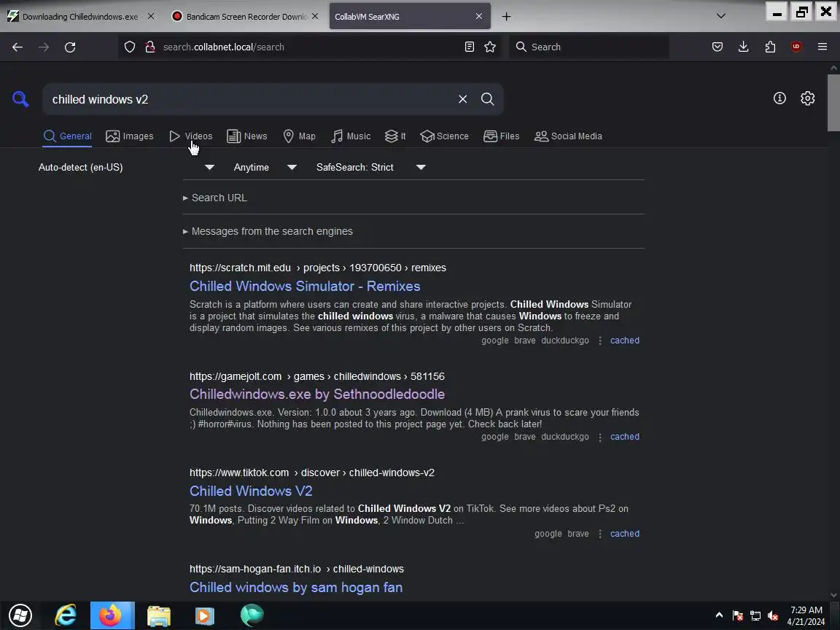Select the Images search category

pyautogui.click(x=130, y=136)
